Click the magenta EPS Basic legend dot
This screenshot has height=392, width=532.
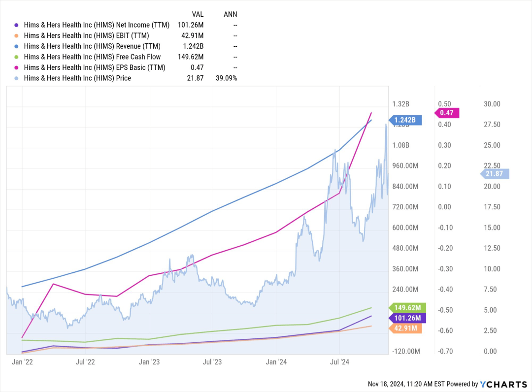[16, 67]
